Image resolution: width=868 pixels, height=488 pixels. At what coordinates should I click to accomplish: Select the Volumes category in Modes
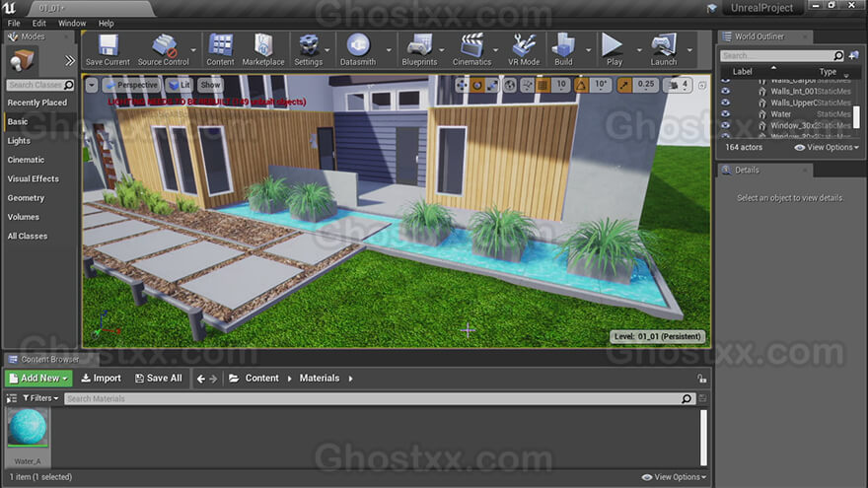coord(24,217)
